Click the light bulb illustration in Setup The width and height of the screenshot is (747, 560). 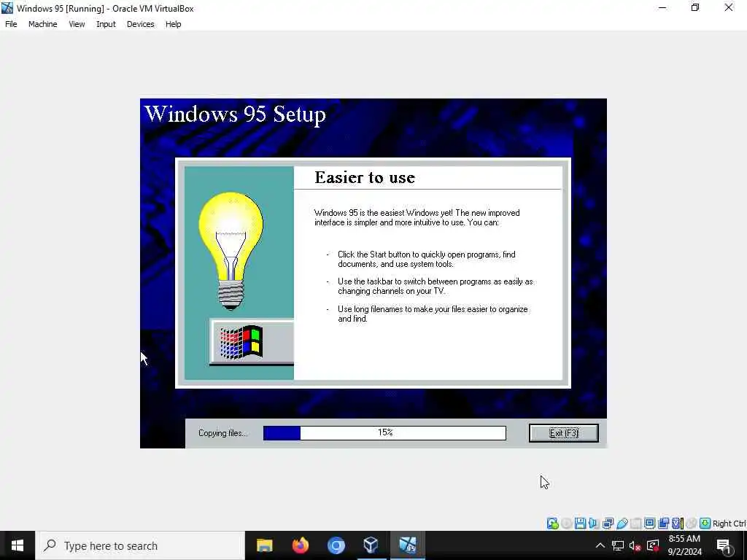coord(231,251)
